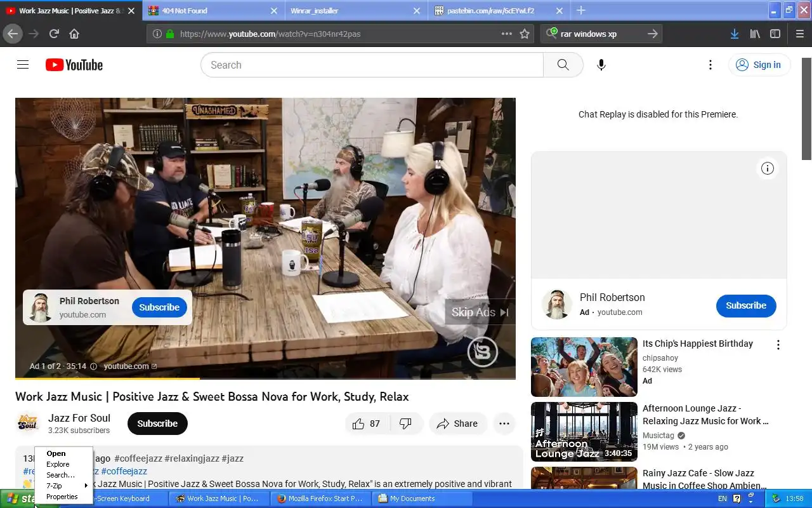Image resolution: width=812 pixels, height=508 pixels.
Task: Open options menu for Chip's Happiest Birthday
Action: pyautogui.click(x=778, y=345)
